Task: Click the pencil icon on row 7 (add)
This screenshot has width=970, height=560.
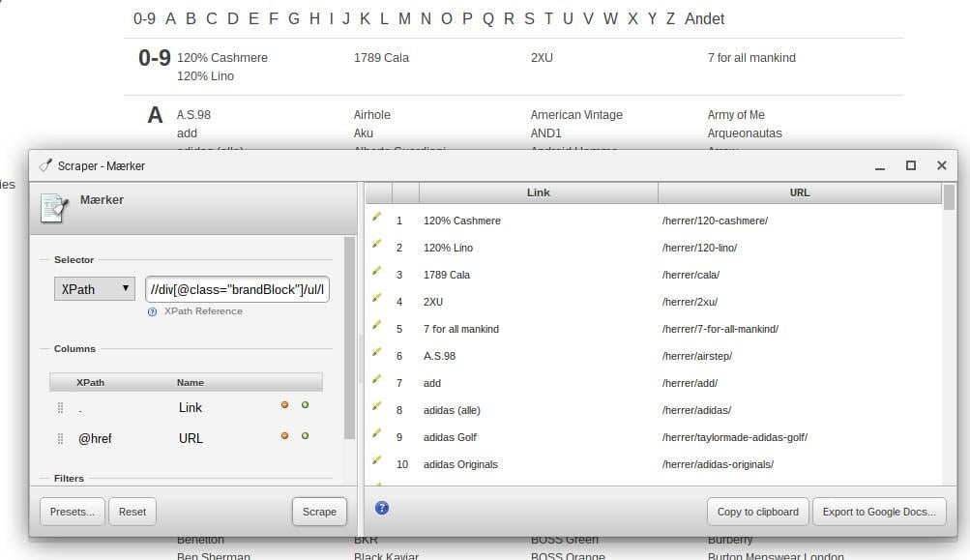Action: click(377, 379)
